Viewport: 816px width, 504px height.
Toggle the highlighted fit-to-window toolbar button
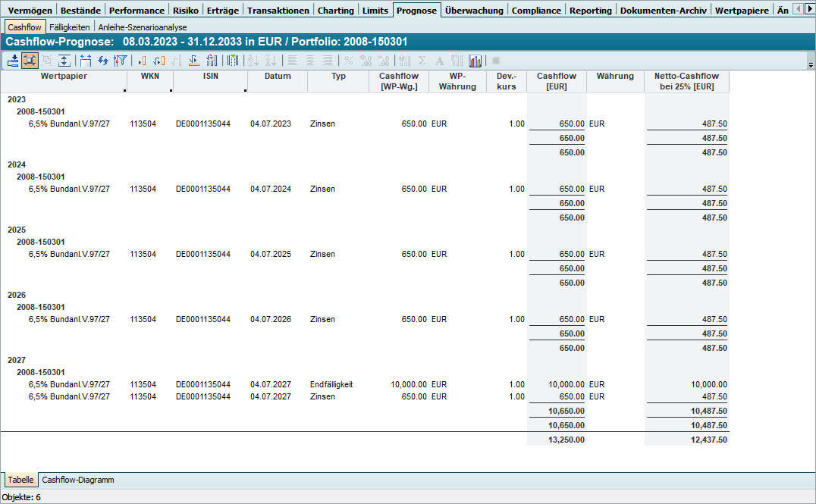pyautogui.click(x=30, y=61)
